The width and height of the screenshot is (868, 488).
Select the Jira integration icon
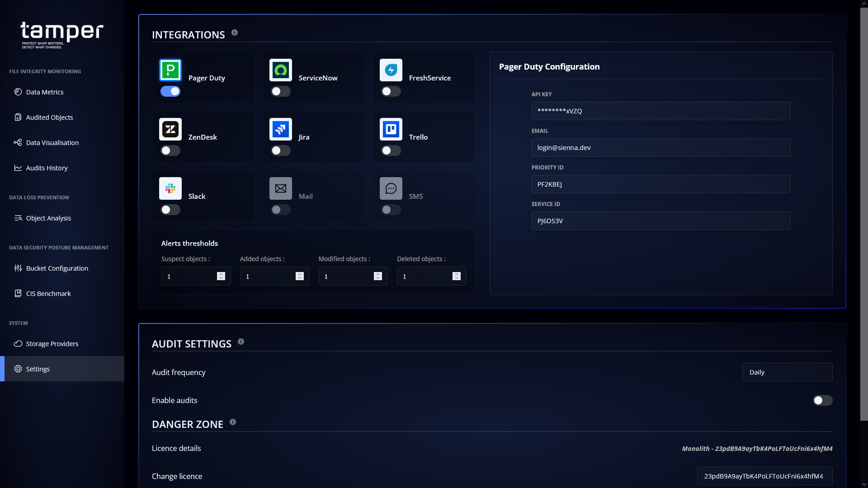pos(280,129)
